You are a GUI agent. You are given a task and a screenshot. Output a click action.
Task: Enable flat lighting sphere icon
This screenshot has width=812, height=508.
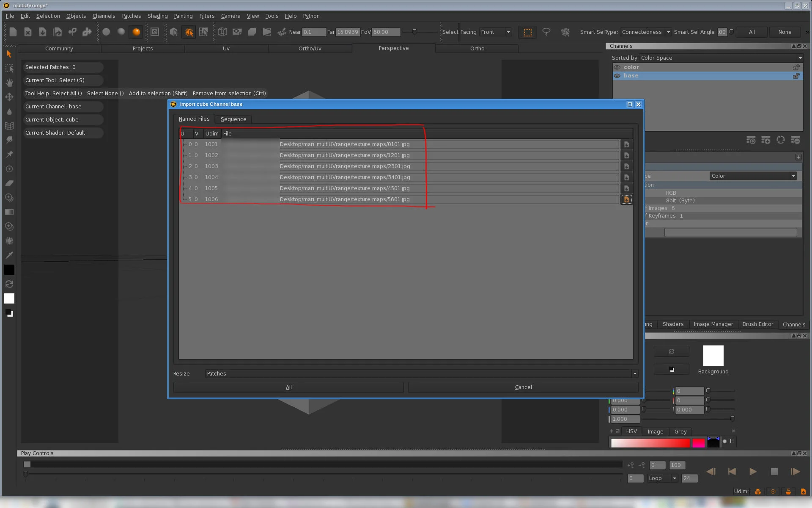pyautogui.click(x=106, y=32)
